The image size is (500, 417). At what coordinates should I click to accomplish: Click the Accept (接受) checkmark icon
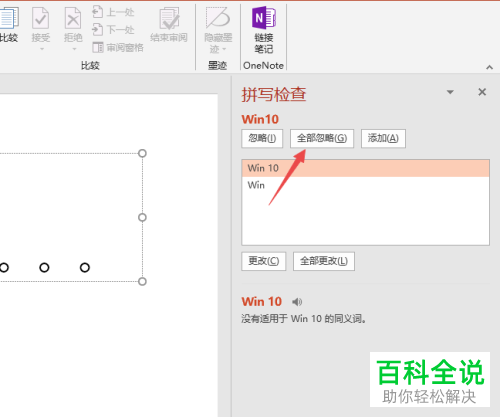pos(41,18)
